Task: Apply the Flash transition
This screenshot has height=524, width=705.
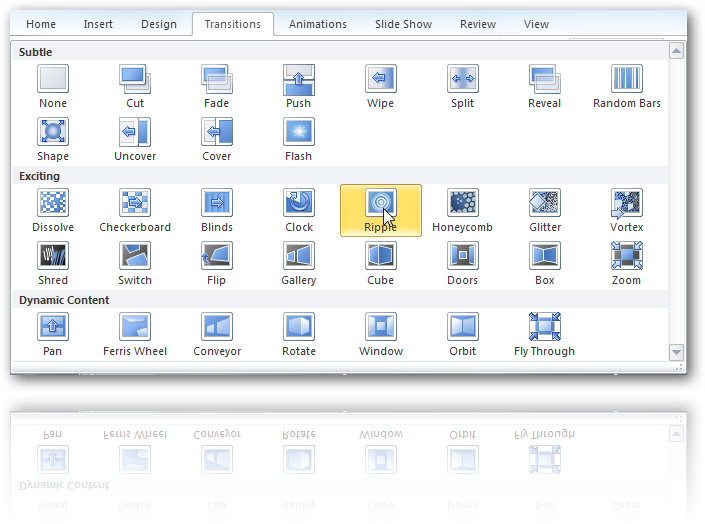Action: (299, 139)
